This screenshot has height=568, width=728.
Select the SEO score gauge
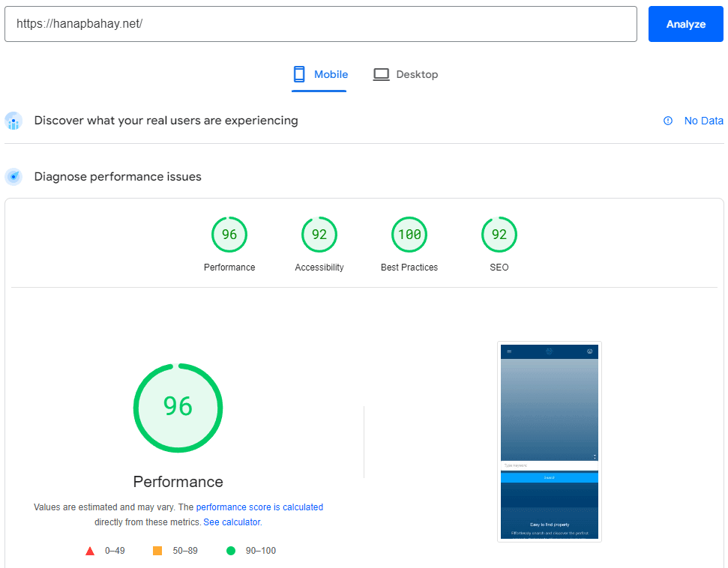[499, 235]
